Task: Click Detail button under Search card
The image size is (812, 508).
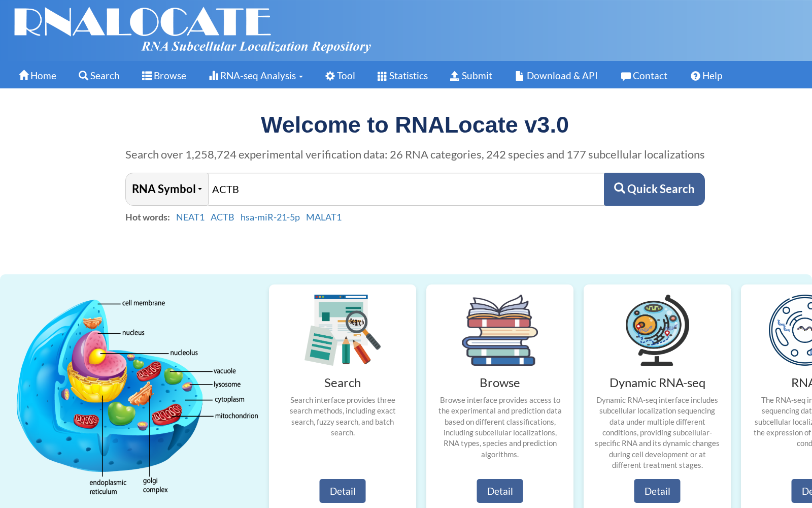Action: (x=343, y=491)
